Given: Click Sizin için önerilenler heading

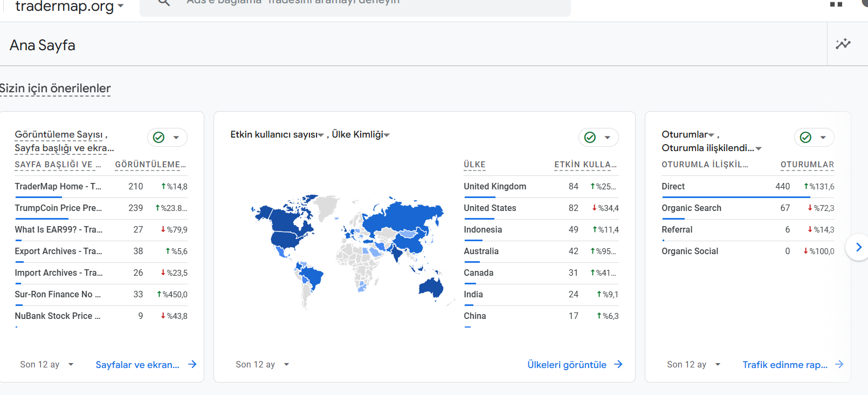Looking at the screenshot, I should [x=55, y=88].
